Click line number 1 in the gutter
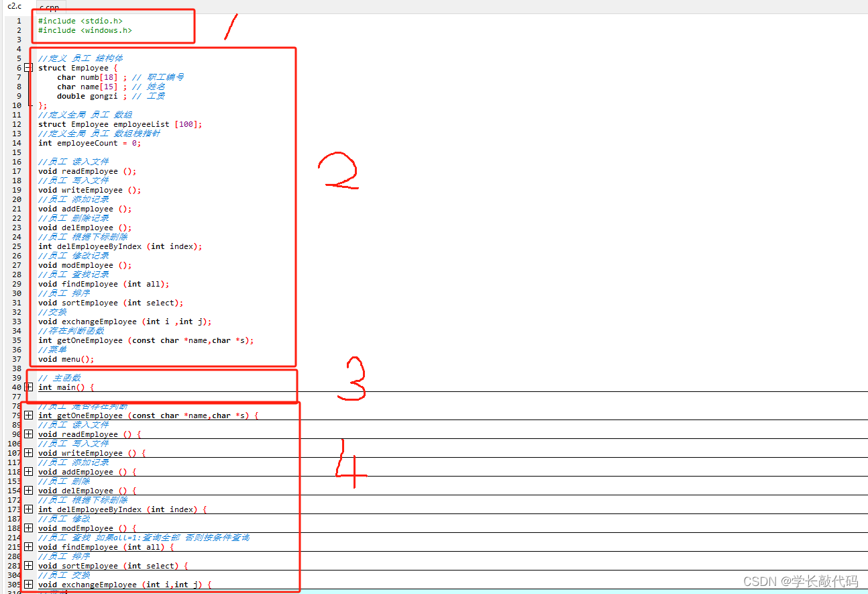The image size is (868, 594). click(x=19, y=21)
